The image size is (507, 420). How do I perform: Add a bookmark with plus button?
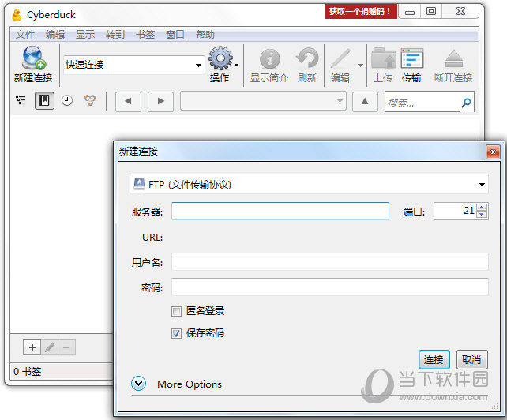32,347
